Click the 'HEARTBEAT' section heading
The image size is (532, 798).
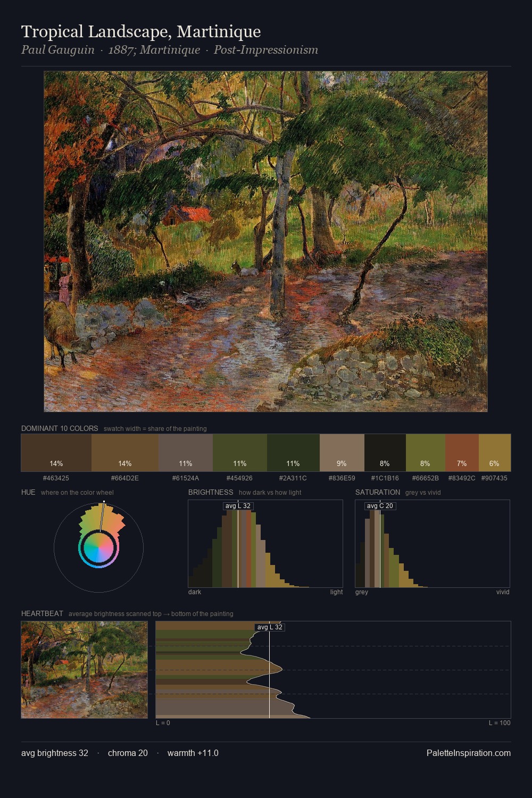point(42,613)
